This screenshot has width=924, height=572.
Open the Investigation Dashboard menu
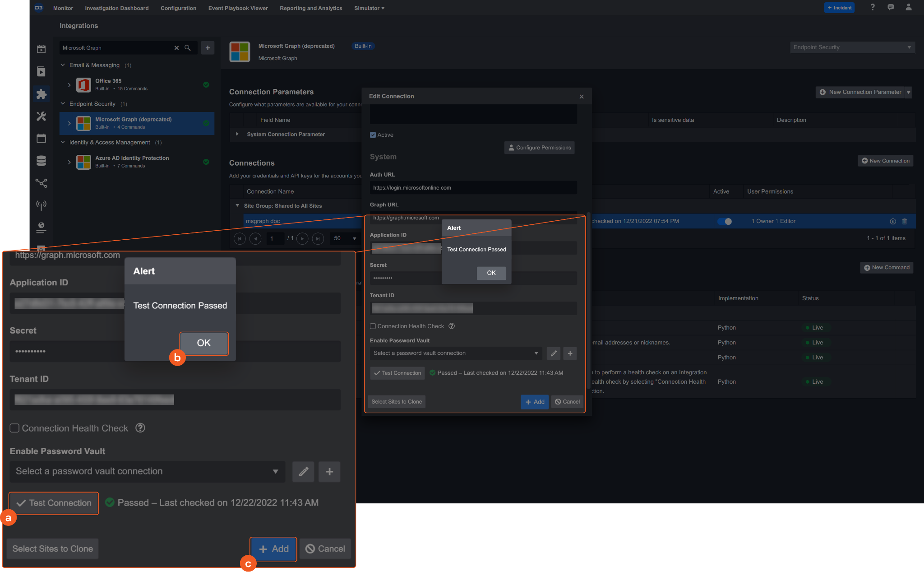click(x=117, y=8)
